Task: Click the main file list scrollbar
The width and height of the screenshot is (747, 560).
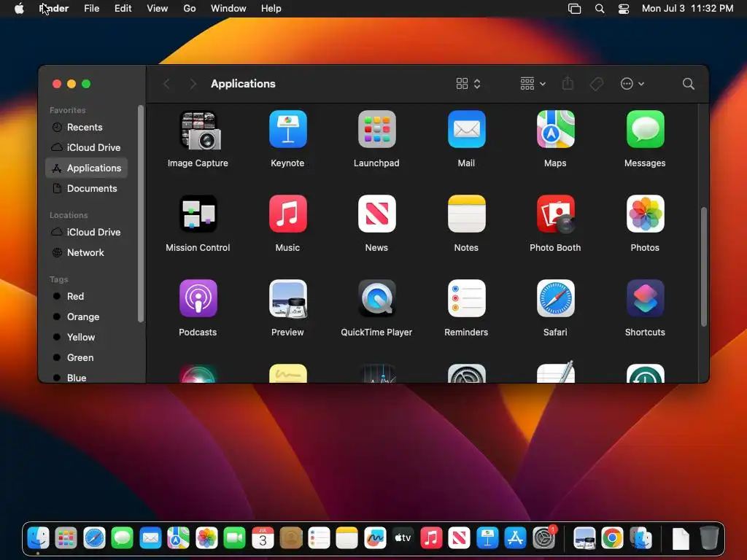Action: [x=704, y=267]
